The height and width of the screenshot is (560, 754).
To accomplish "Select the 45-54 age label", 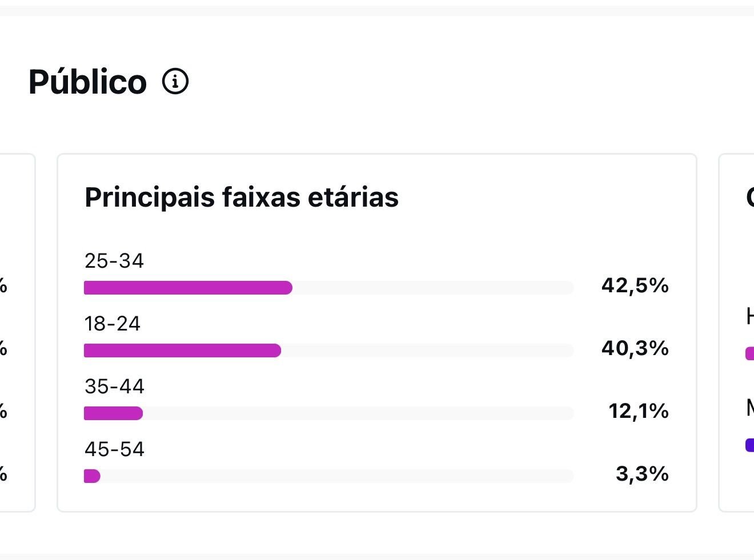I will [114, 449].
